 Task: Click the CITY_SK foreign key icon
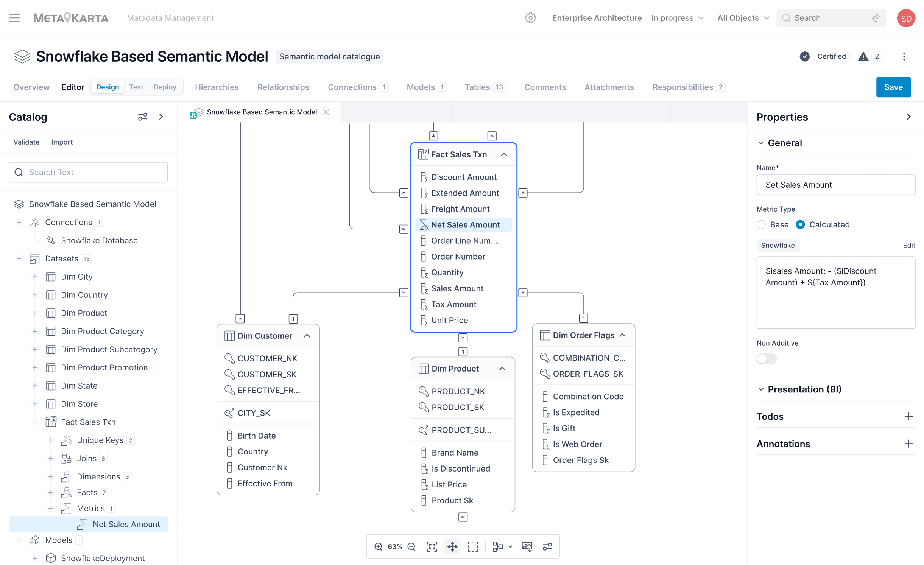pos(229,413)
